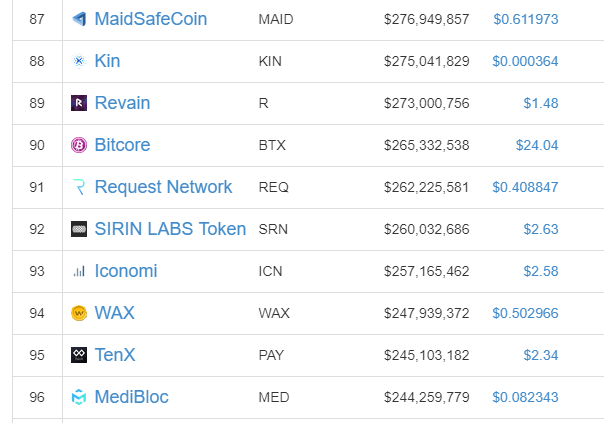The image size is (604, 423).
Task: Click the Iconomi bar chart icon
Action: click(79, 271)
